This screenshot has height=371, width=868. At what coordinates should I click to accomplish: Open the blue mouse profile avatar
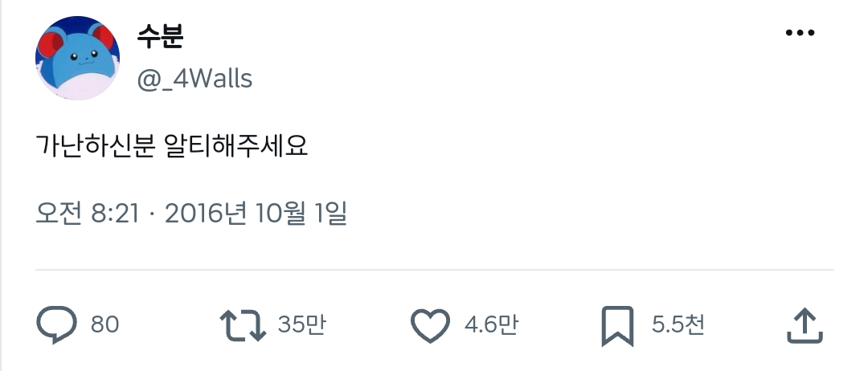click(77, 58)
